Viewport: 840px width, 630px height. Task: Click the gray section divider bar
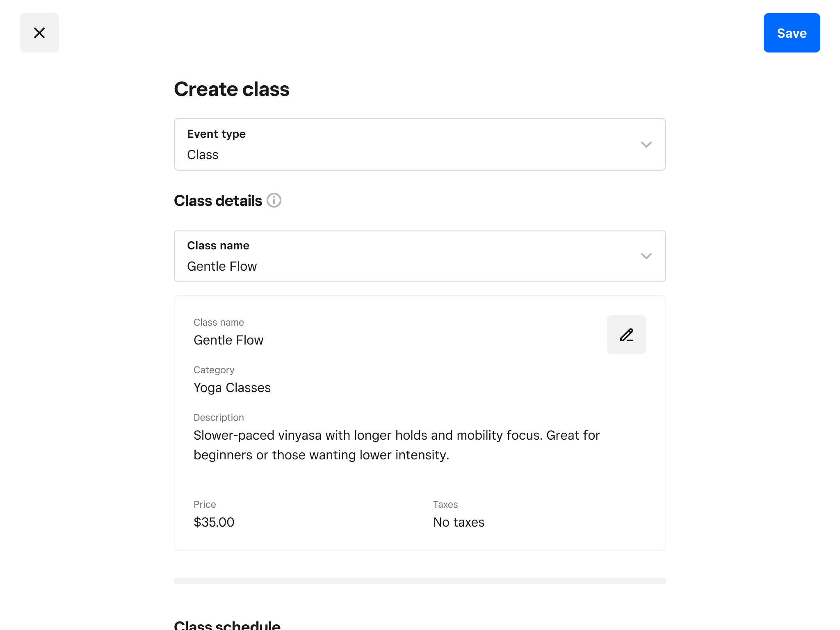(420, 580)
